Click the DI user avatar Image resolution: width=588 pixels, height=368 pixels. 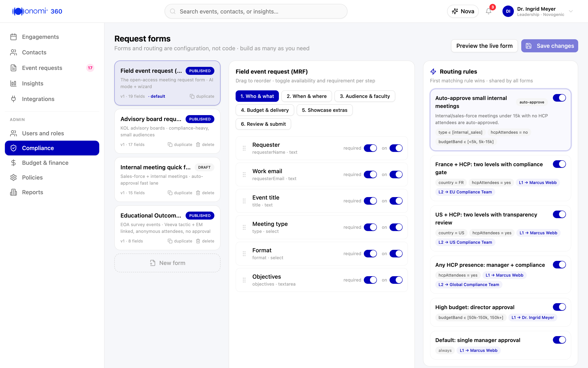coord(508,11)
